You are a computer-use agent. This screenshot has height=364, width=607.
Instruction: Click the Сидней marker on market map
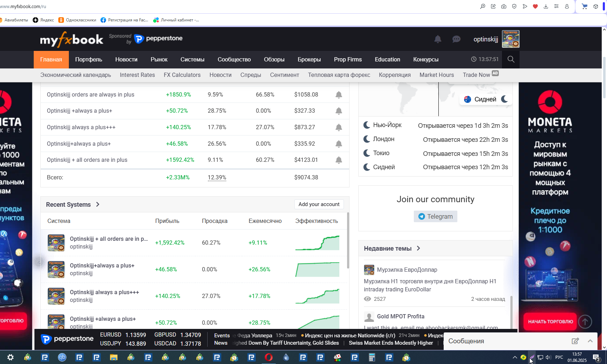(x=485, y=99)
